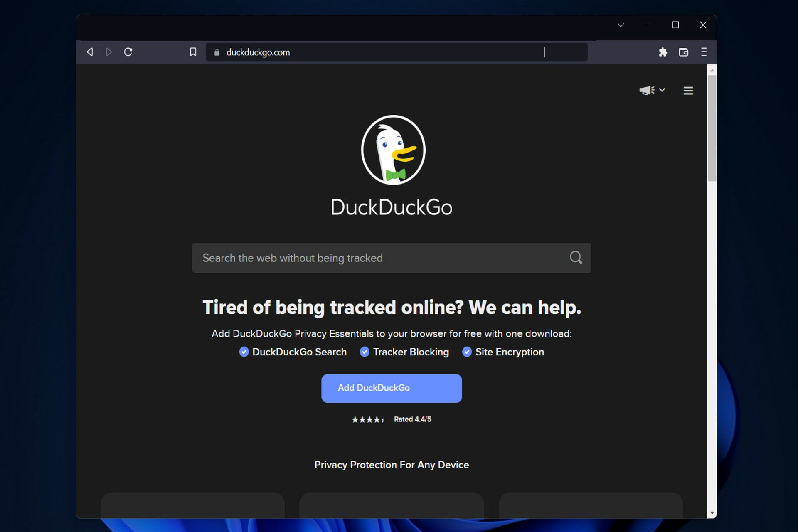Click the Add DuckDuckGo button
The height and width of the screenshot is (532, 798).
(x=392, y=388)
